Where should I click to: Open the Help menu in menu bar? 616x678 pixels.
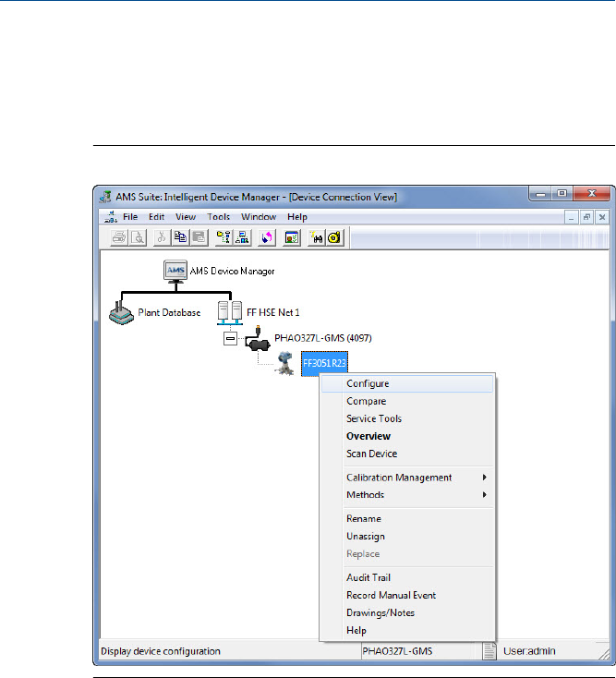coord(297,217)
